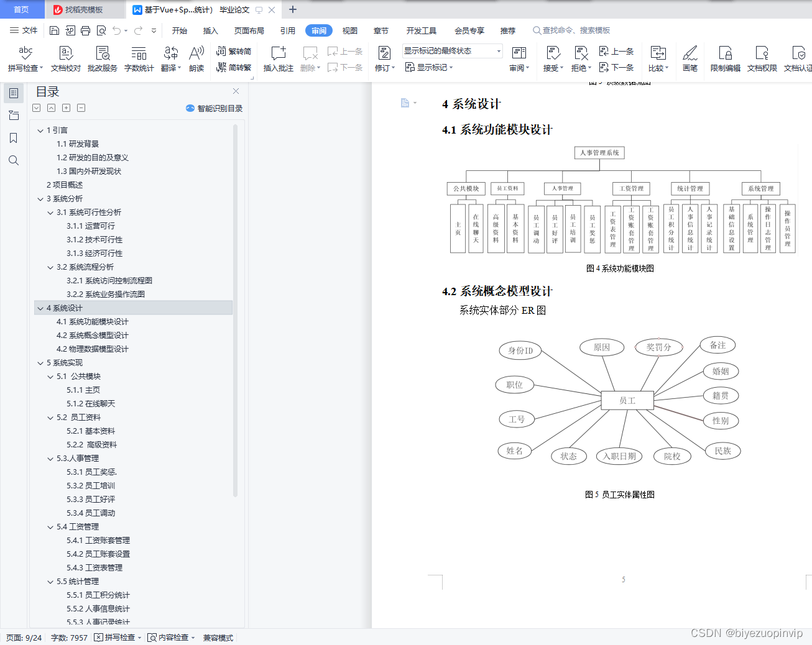Collapse the 4 系统设计 node

[x=40, y=308]
